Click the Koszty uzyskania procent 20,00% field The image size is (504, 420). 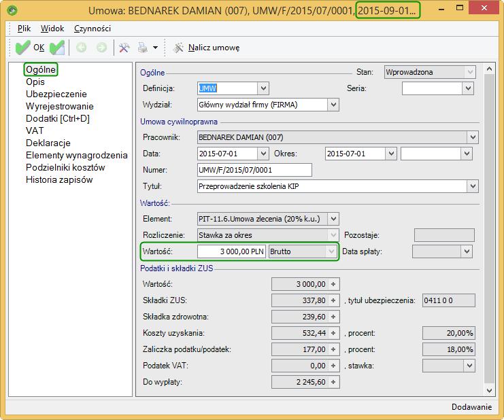(449, 333)
